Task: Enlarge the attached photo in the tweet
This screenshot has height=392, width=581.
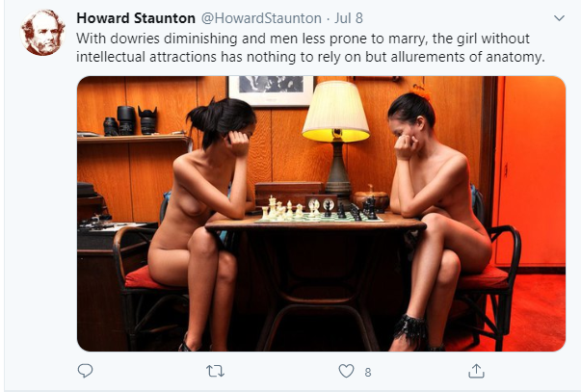Action: 321,214
